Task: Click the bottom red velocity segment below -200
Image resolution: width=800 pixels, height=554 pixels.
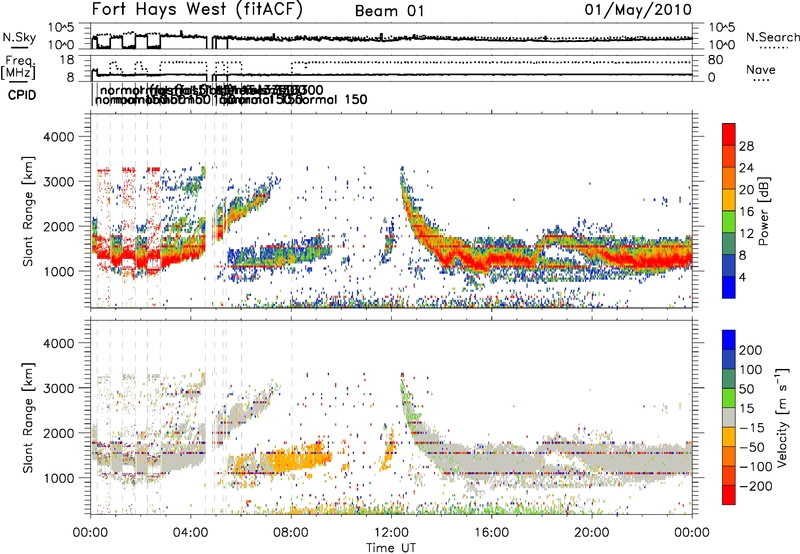Action: click(x=729, y=495)
